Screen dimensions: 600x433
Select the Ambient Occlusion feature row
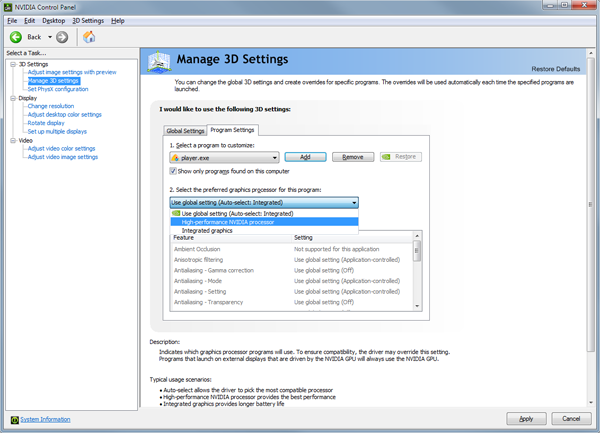292,249
